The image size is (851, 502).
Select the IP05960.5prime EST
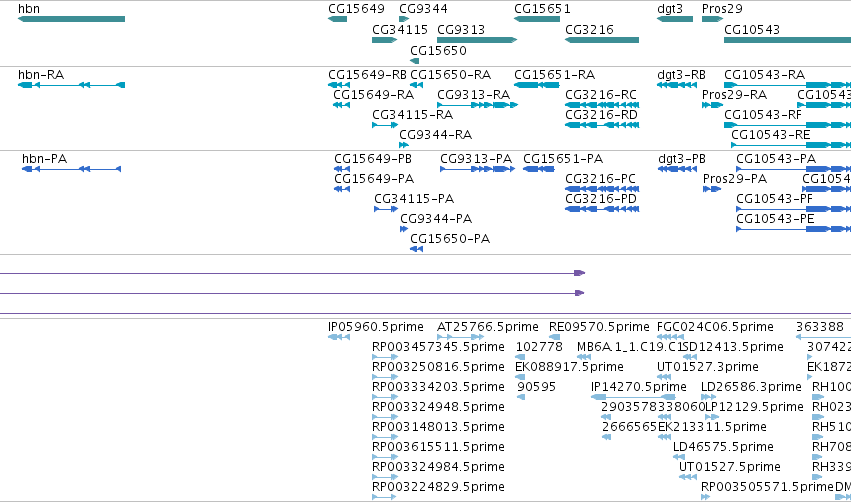pos(339,338)
